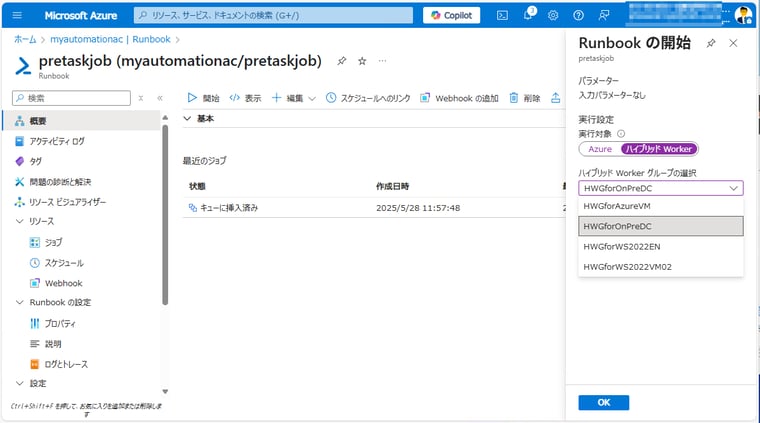This screenshot has height=423, width=760.
Task: Click sidebar scrollbar down arrow
Action: coord(165,391)
